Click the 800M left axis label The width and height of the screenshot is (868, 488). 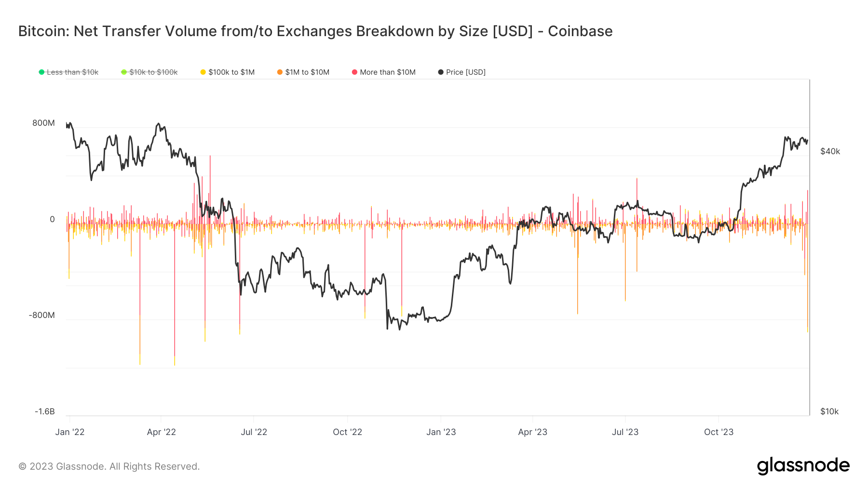click(x=43, y=123)
